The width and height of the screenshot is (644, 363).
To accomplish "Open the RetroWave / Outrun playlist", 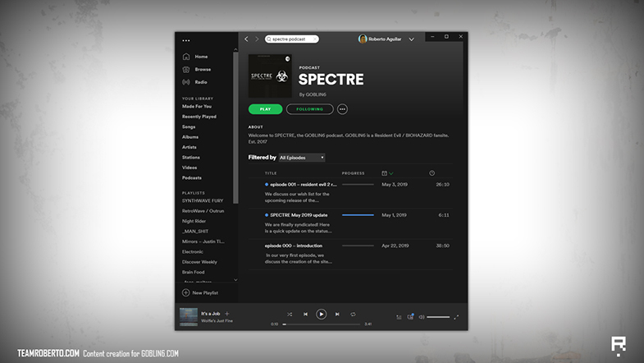I will coord(203,211).
